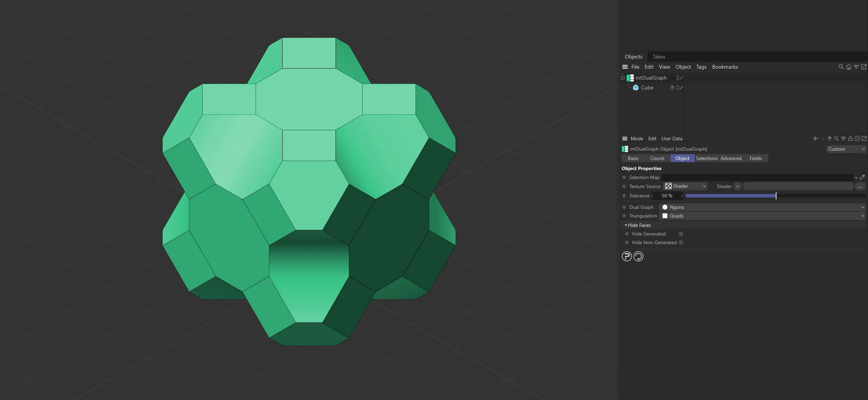Select the Cube object in the Object Manager

click(648, 88)
